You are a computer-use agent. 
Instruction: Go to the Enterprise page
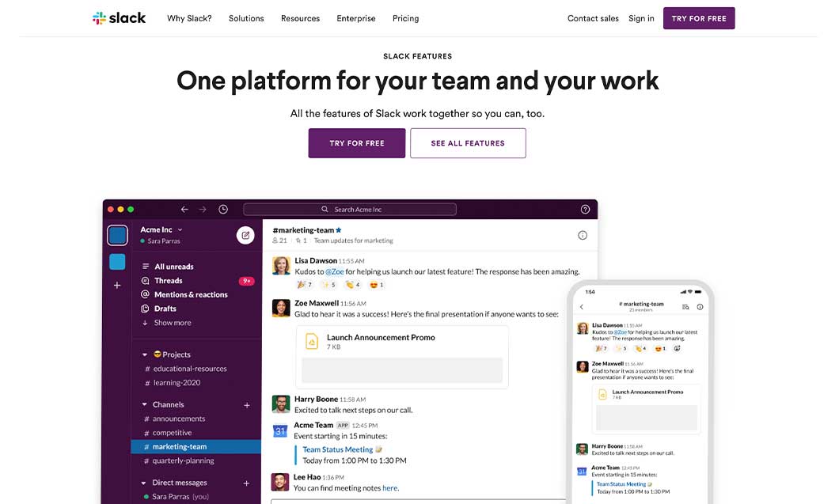(356, 18)
